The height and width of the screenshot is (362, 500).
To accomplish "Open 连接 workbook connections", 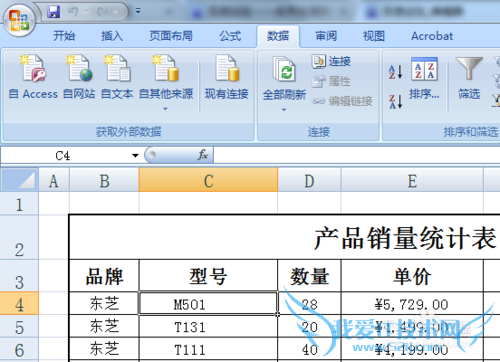I will [x=332, y=61].
